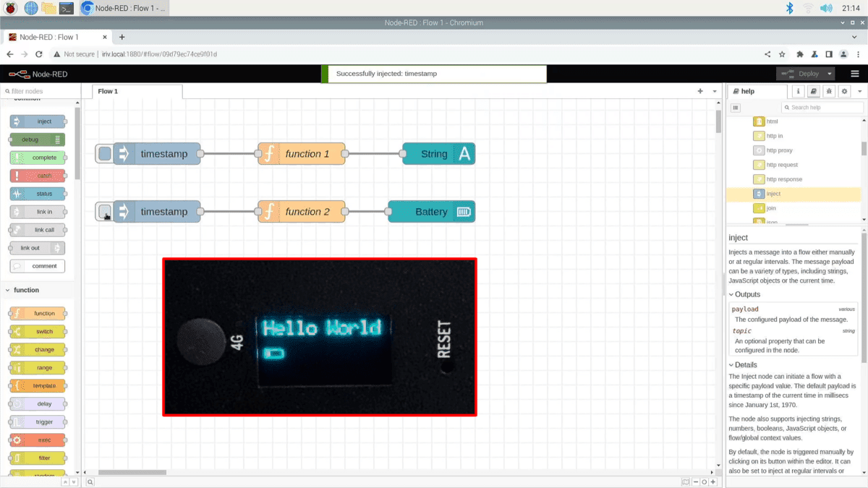
Task: Open the Deploy options dropdown arrow
Action: click(828, 73)
